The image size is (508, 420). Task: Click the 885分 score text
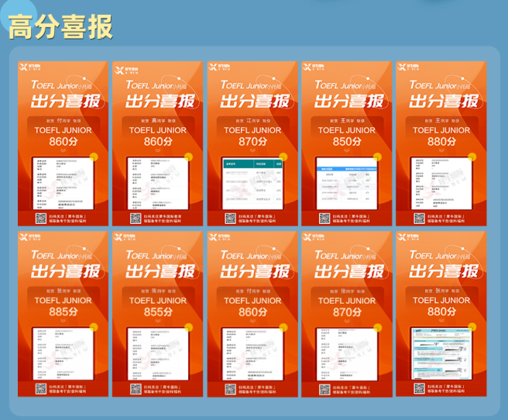pyautogui.click(x=63, y=312)
